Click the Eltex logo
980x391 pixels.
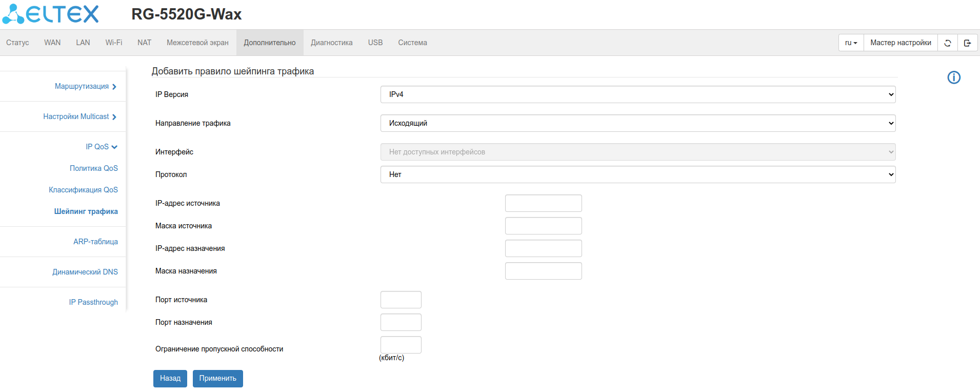pyautogui.click(x=50, y=14)
